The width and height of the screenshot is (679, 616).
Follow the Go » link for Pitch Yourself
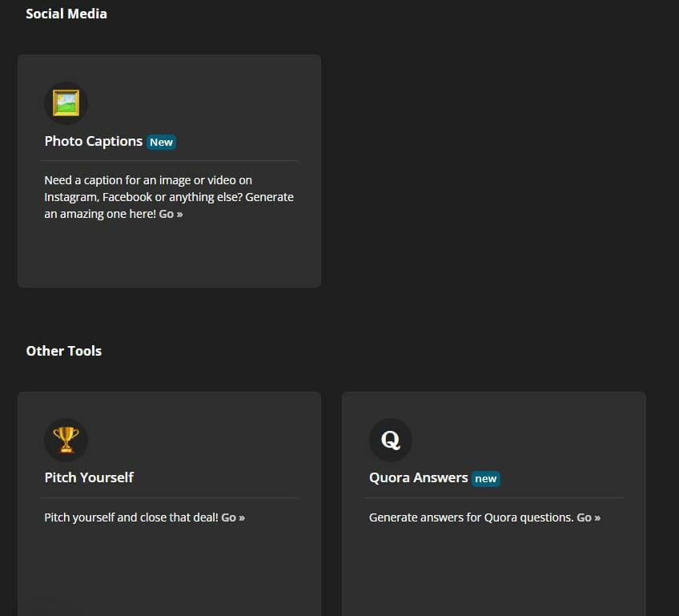pos(233,517)
